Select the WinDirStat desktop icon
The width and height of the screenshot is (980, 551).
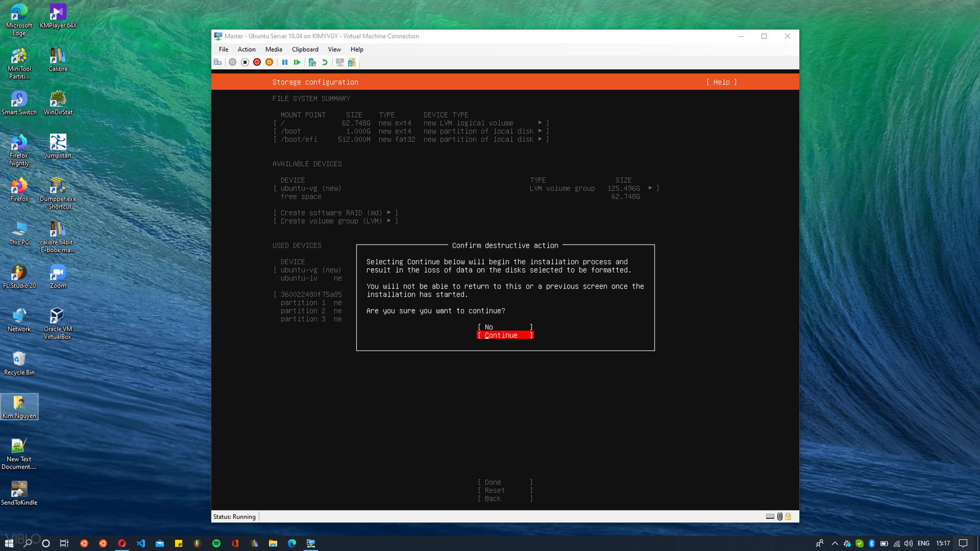click(x=58, y=103)
